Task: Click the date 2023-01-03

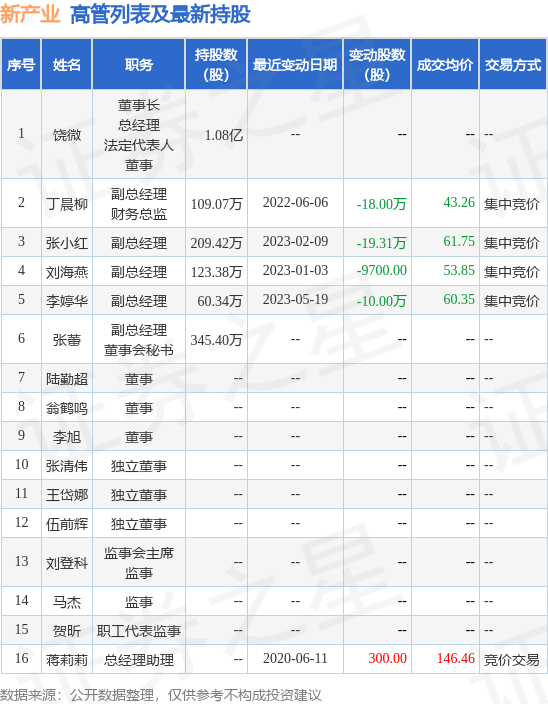Action: coord(295,270)
